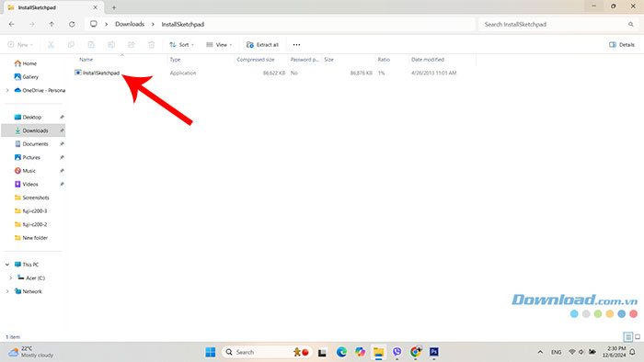Click the Paste toolbar icon
644x362 pixels.
coord(91,45)
